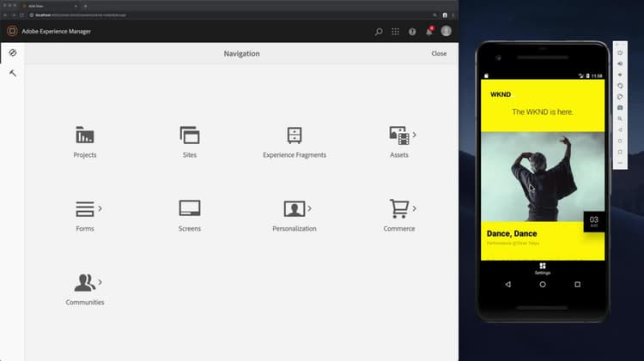Tap Android Recents square button
This screenshot has height=361, width=644.
578,285
